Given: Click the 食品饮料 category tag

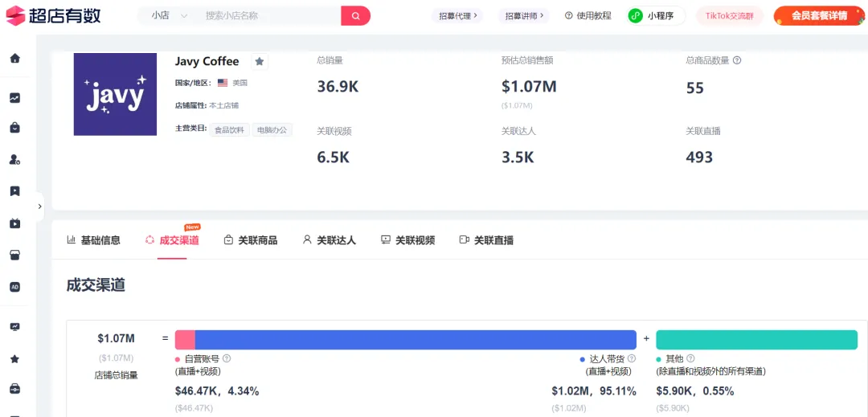Looking at the screenshot, I should pos(229,130).
